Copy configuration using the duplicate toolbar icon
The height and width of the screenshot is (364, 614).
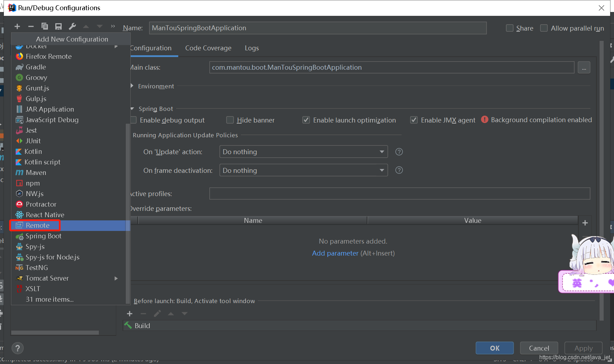(45, 26)
